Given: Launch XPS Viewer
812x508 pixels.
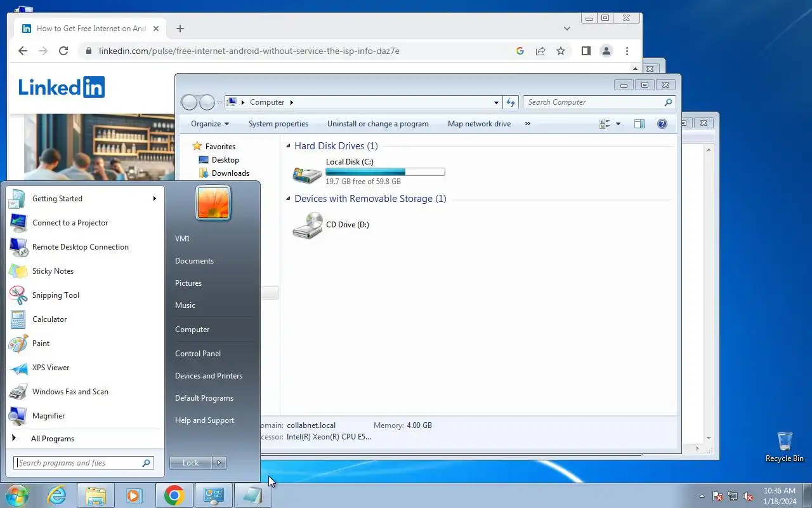Looking at the screenshot, I should click(x=82, y=368).
